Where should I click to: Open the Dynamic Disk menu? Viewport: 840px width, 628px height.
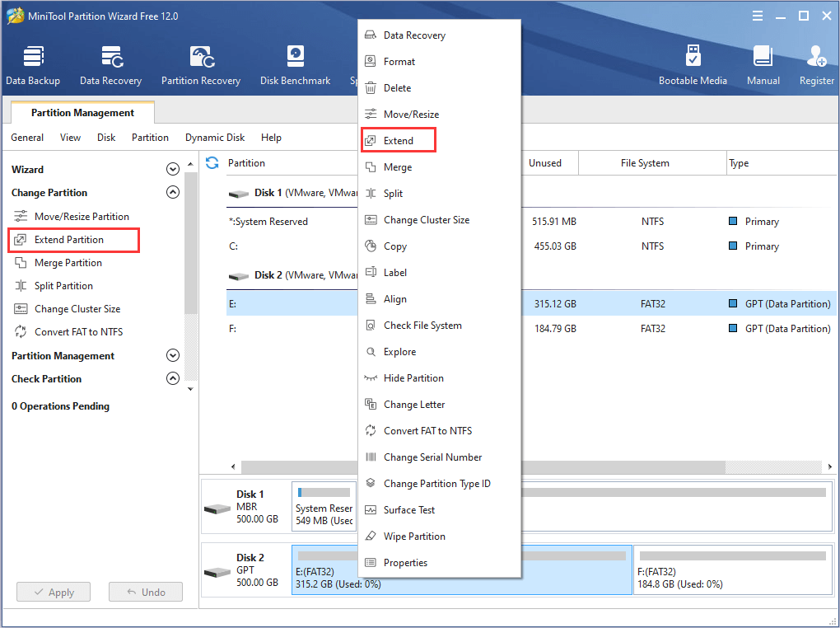click(x=215, y=138)
